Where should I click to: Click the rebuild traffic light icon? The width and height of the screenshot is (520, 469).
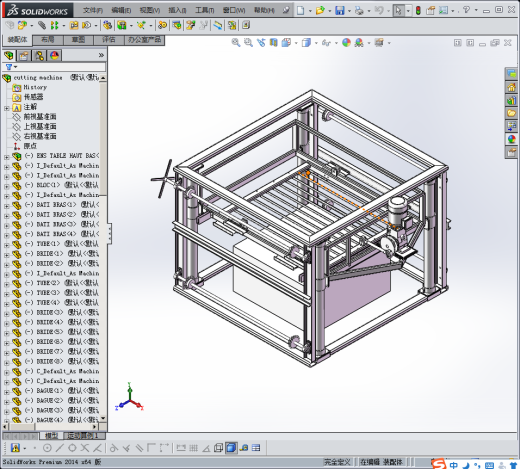click(x=418, y=10)
